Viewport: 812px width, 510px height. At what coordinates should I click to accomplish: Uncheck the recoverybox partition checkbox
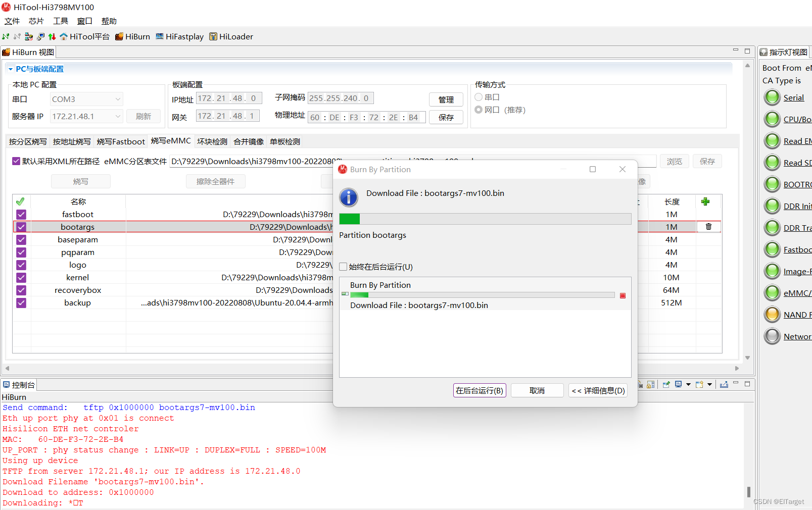point(21,290)
